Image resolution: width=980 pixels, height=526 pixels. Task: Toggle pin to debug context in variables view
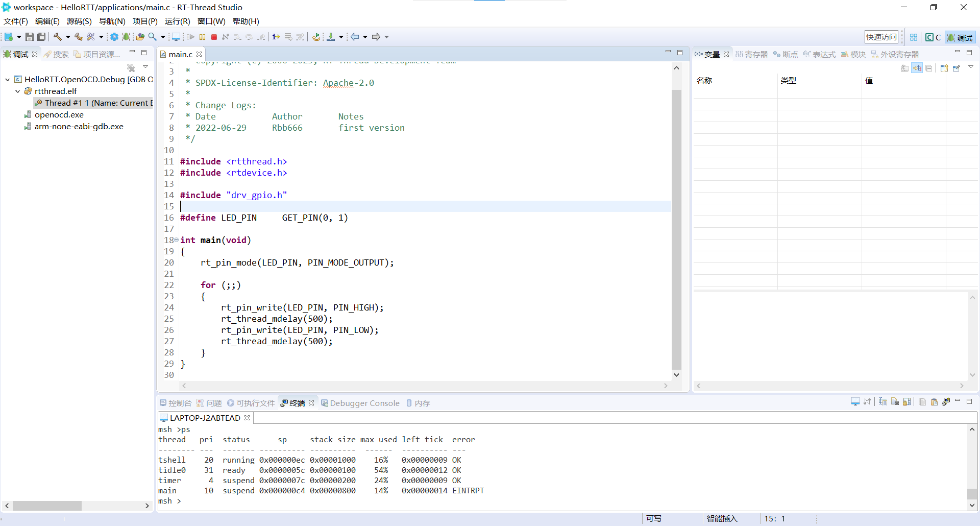[x=956, y=68]
